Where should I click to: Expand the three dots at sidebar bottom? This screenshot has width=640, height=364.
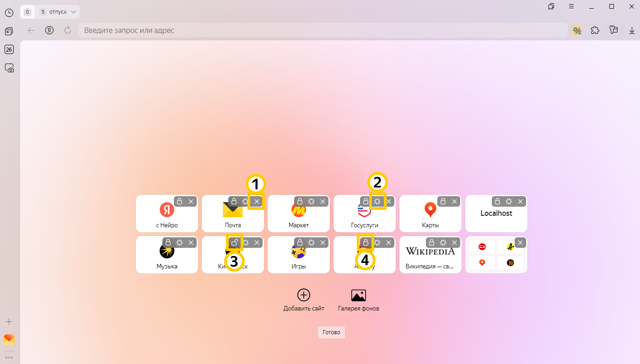(x=9, y=358)
